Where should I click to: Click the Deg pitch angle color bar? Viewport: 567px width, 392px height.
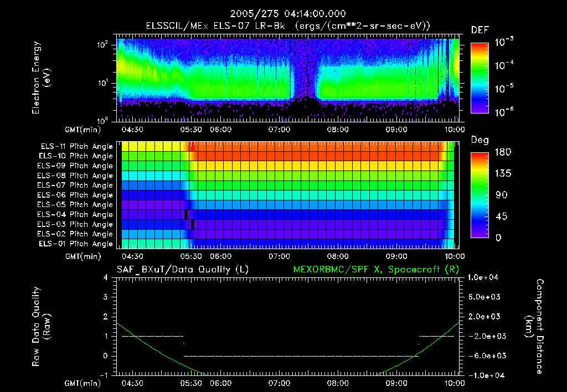coord(480,195)
